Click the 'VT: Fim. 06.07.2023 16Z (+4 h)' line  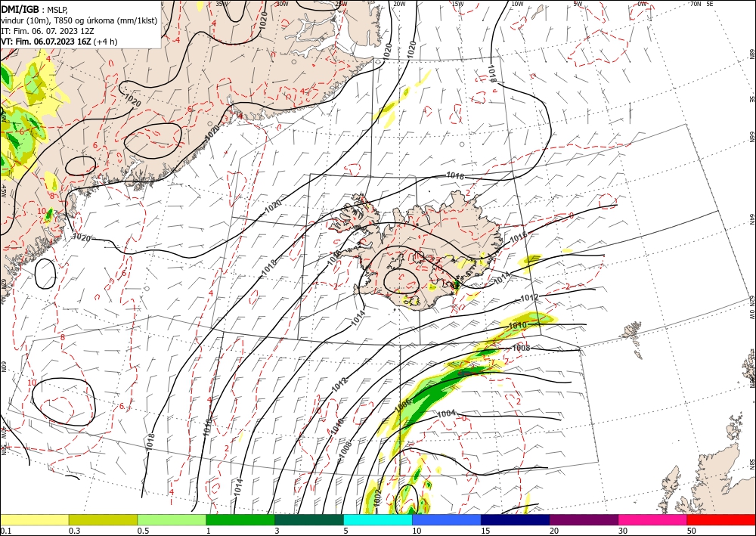59,42
